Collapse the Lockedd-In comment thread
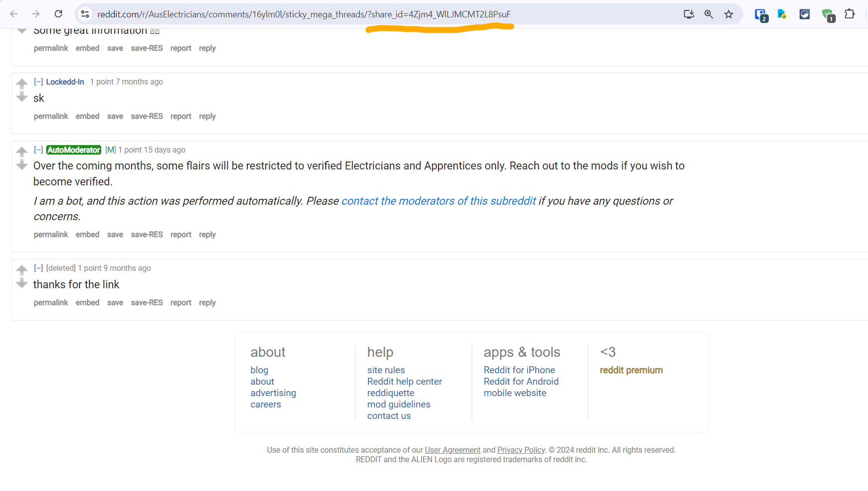Viewport: 868px width, 491px height. pyautogui.click(x=38, y=82)
